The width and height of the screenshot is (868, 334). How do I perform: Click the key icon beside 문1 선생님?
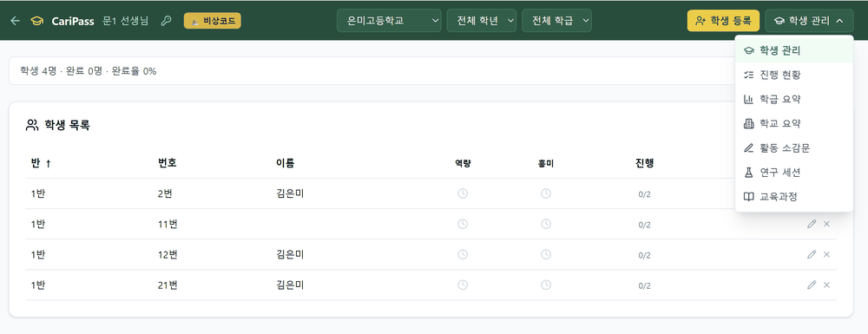point(166,21)
